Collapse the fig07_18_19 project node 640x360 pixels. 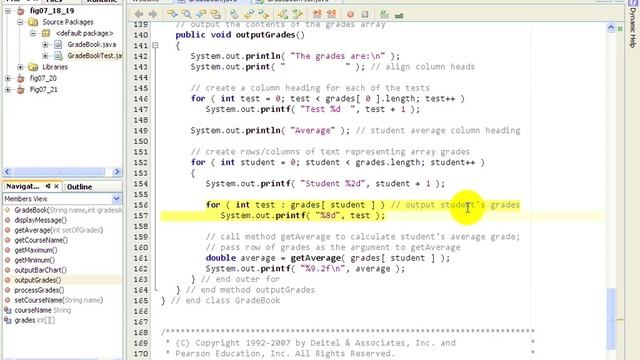click(8, 11)
